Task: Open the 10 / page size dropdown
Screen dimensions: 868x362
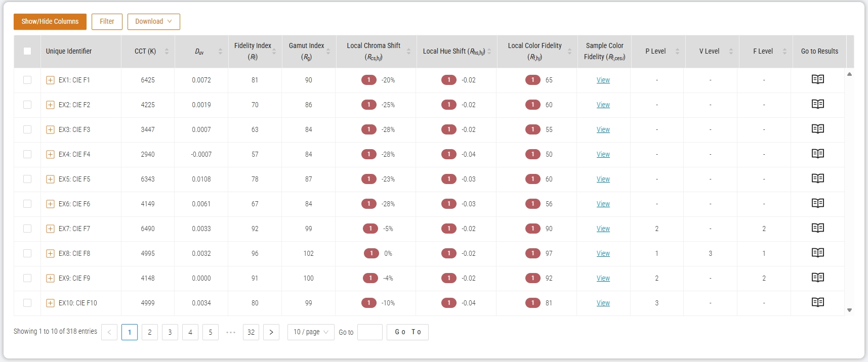Action: pos(311,332)
